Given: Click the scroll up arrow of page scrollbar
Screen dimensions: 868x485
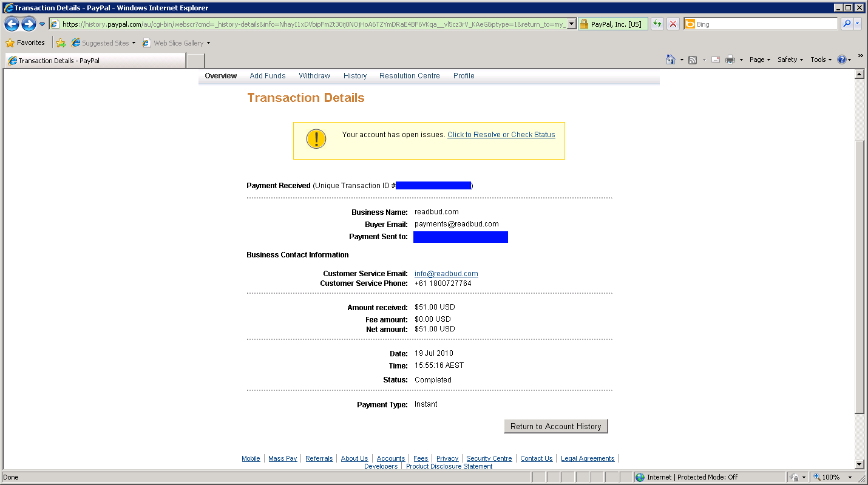Looking at the screenshot, I should coord(859,74).
